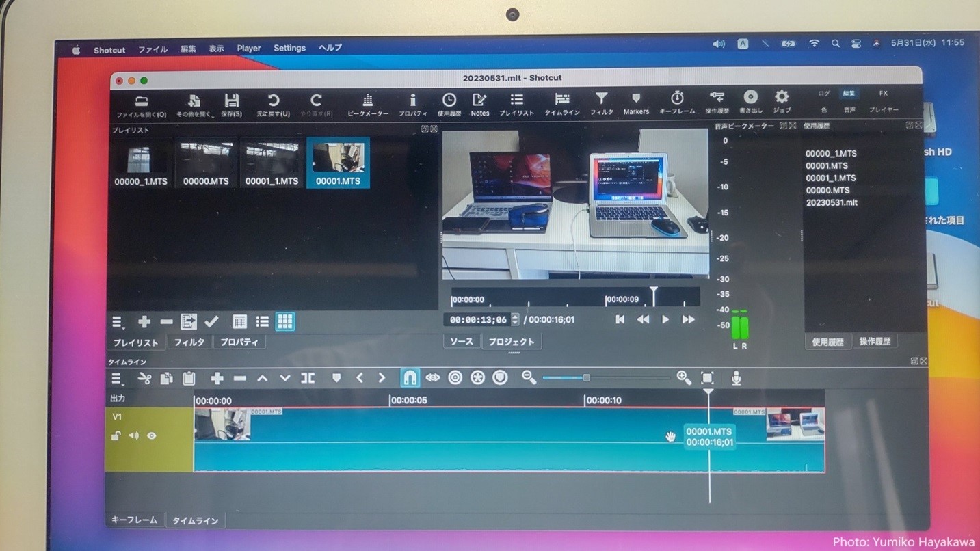Toggle ripple mode on timeline toolbar

click(455, 377)
